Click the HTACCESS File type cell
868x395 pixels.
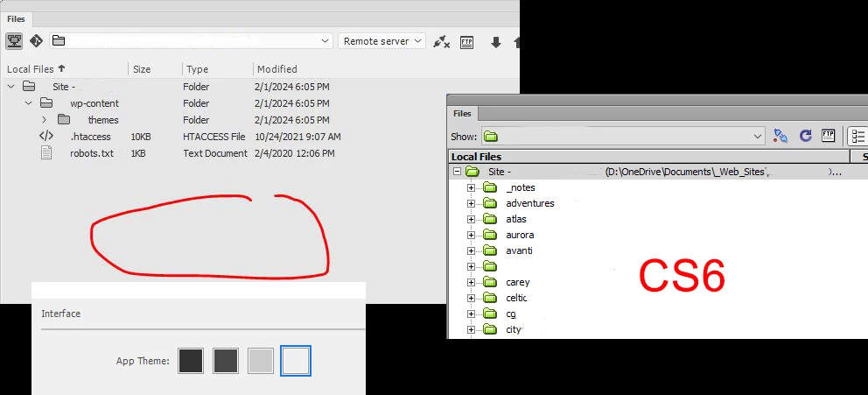(x=214, y=137)
